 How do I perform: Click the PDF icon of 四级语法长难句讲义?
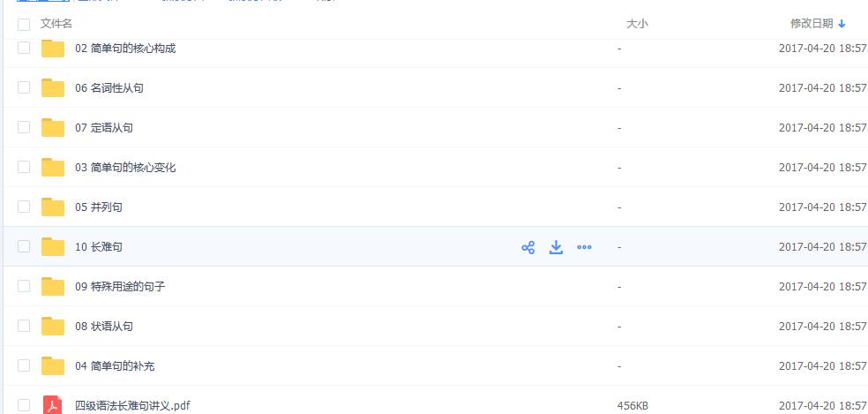click(x=53, y=405)
